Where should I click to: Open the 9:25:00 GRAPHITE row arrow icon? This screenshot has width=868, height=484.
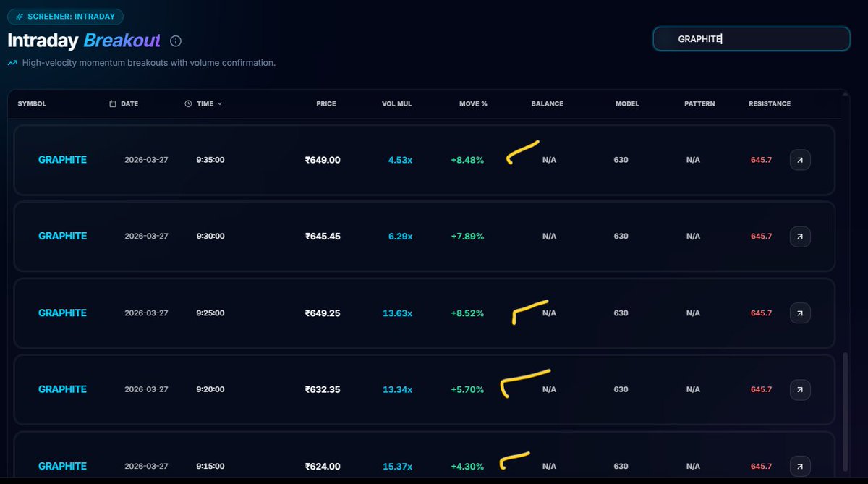(800, 313)
